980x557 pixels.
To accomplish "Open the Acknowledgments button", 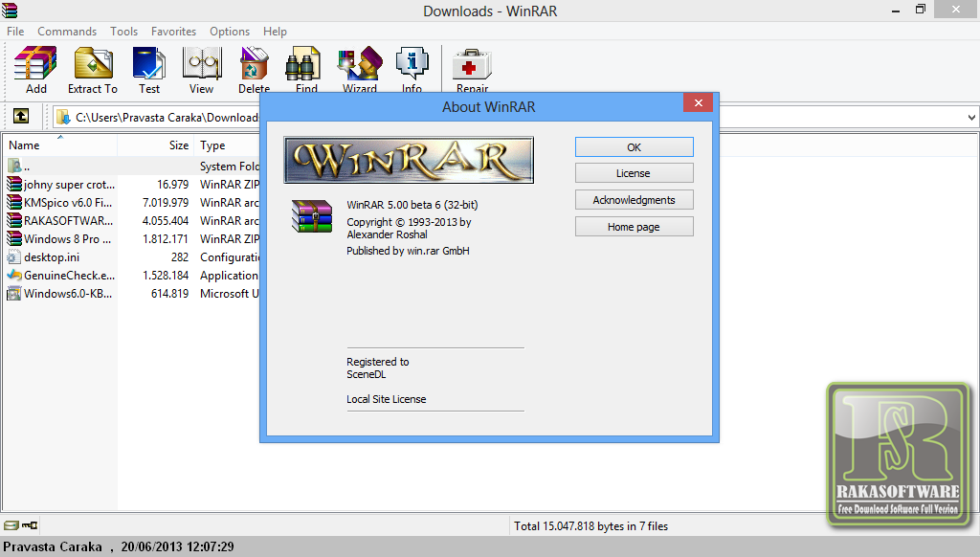I will tap(634, 200).
